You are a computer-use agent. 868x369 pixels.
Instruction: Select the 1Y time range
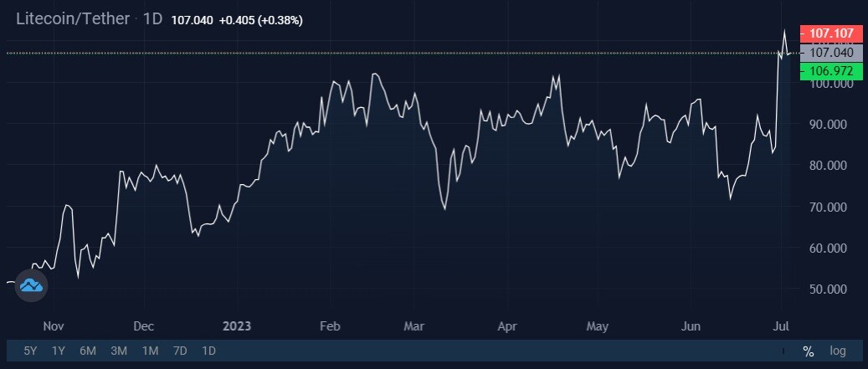click(58, 351)
